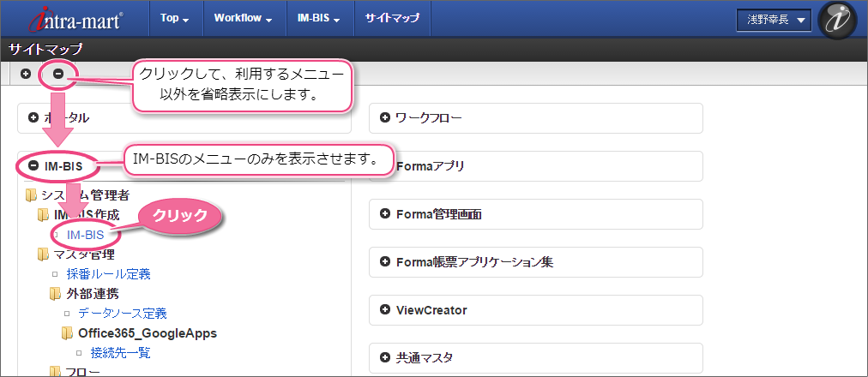
Task: Open the サイトマップ header menu item
Action: click(x=391, y=18)
